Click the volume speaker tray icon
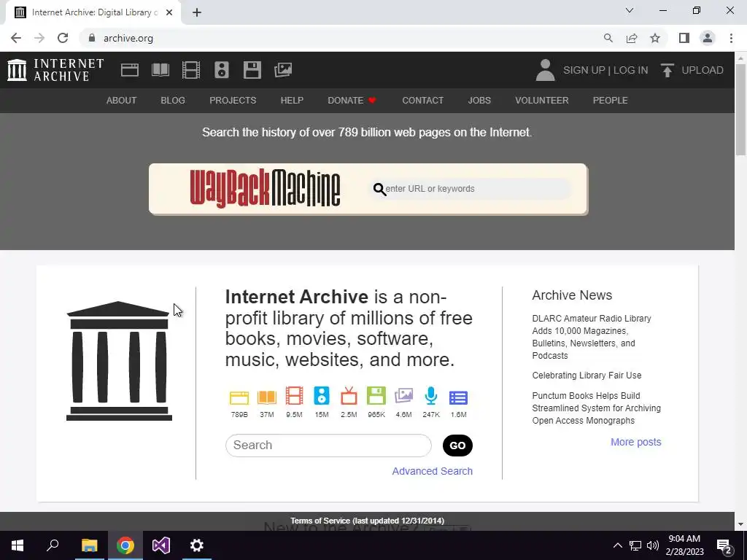 tap(653, 545)
